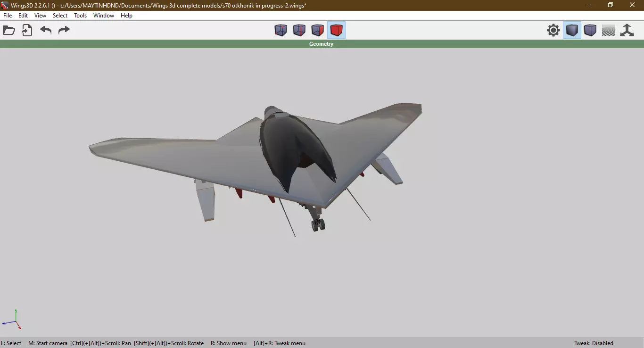Switch to Vertex selection mode cube
The width and height of the screenshot is (644, 348).
[x=281, y=30]
